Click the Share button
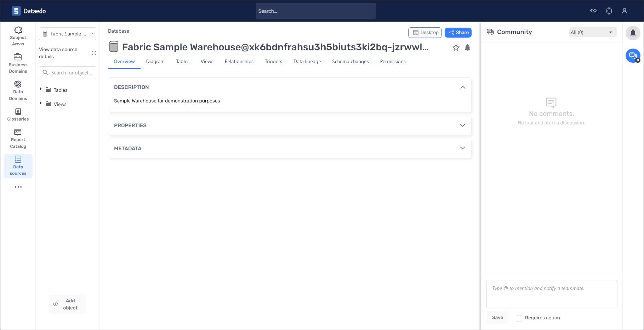The width and height of the screenshot is (644, 330). [458, 33]
